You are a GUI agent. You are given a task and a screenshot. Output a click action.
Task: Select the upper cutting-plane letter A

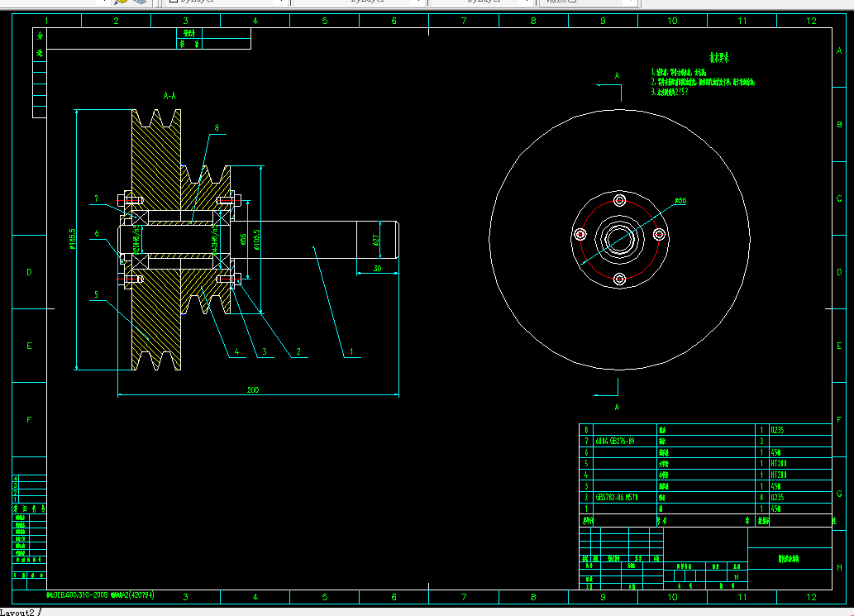pyautogui.click(x=617, y=76)
